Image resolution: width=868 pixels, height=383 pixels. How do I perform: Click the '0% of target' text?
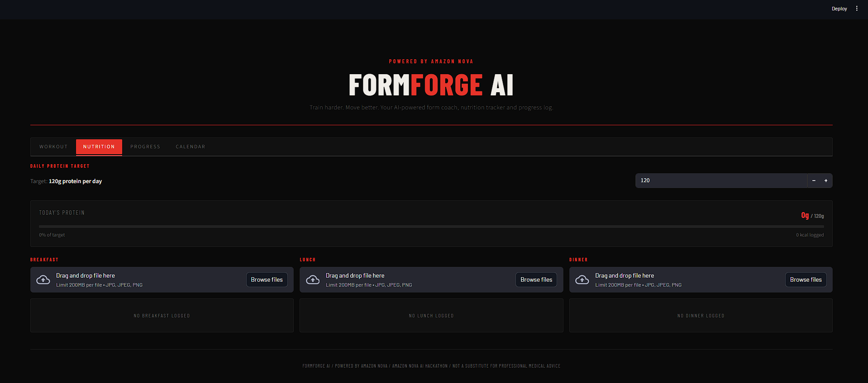tap(52, 235)
